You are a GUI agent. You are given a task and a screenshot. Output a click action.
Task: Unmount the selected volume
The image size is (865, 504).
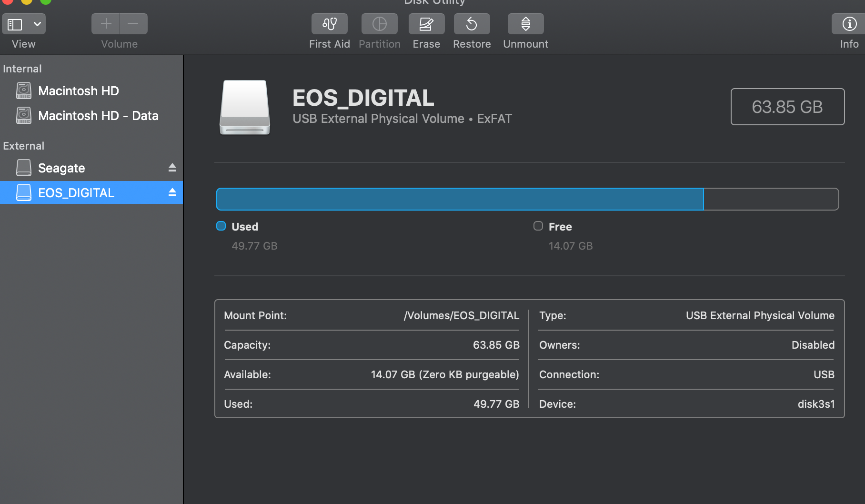[525, 23]
